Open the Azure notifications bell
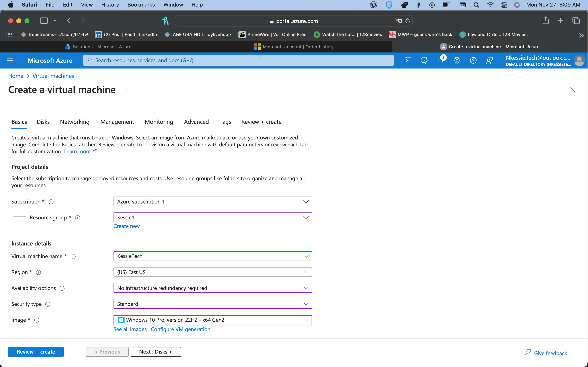588x367 pixels. [x=441, y=60]
